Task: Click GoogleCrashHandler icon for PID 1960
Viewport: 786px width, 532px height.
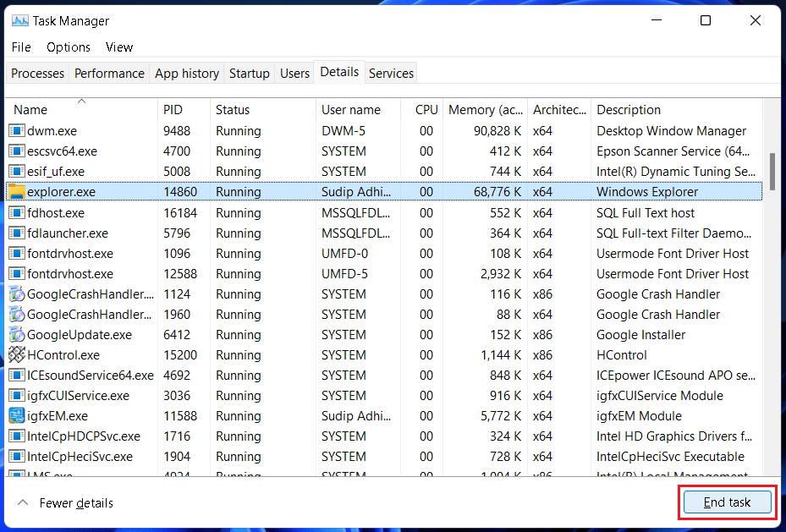Action: pyautogui.click(x=17, y=315)
